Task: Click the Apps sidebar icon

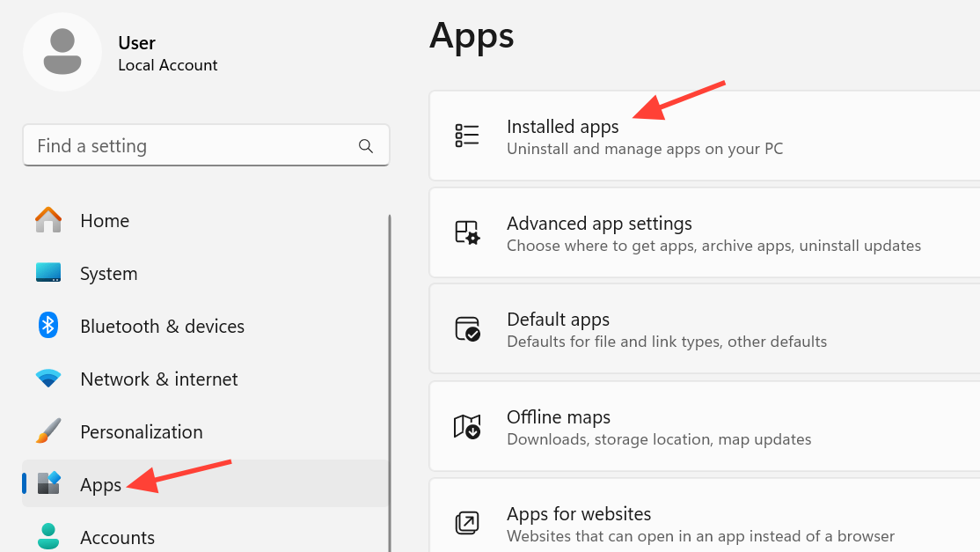Action: coord(48,483)
